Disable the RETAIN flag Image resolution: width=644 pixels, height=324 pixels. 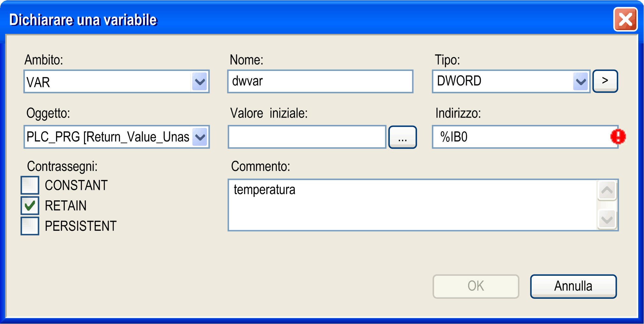click(30, 206)
